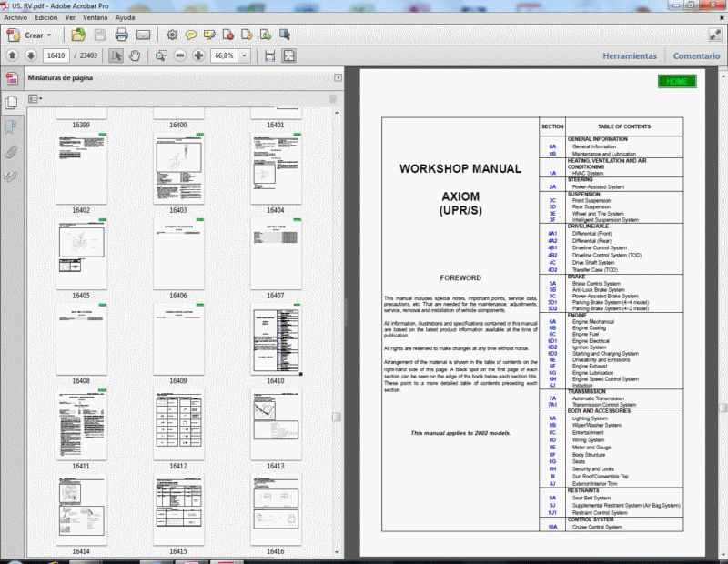Go to next page arrow
The width and height of the screenshot is (728, 564).
[x=31, y=55]
